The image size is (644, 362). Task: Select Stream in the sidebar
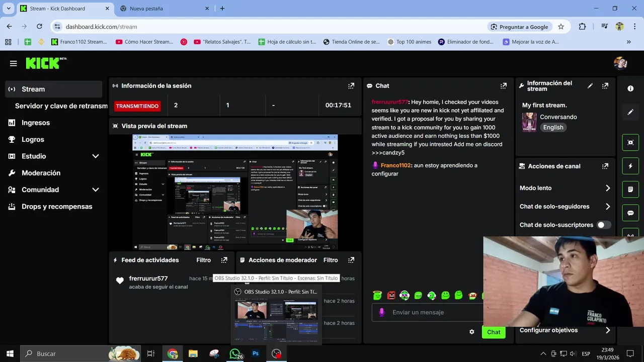click(x=54, y=89)
